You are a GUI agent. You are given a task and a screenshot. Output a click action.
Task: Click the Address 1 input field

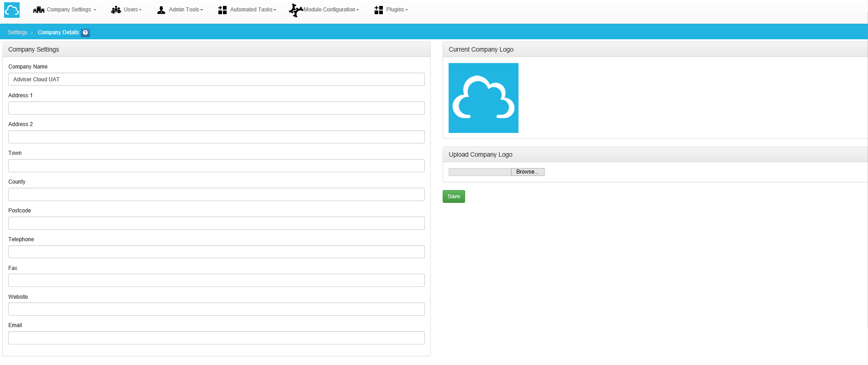[217, 108]
